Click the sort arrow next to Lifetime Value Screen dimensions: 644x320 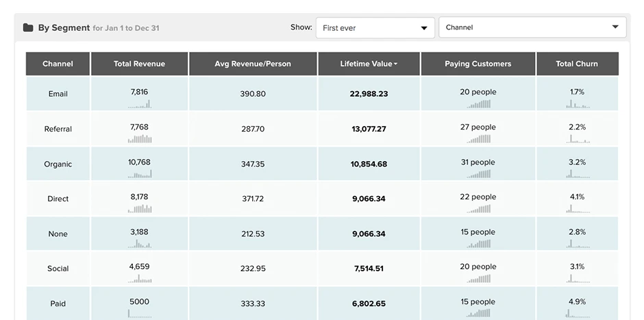pos(395,64)
